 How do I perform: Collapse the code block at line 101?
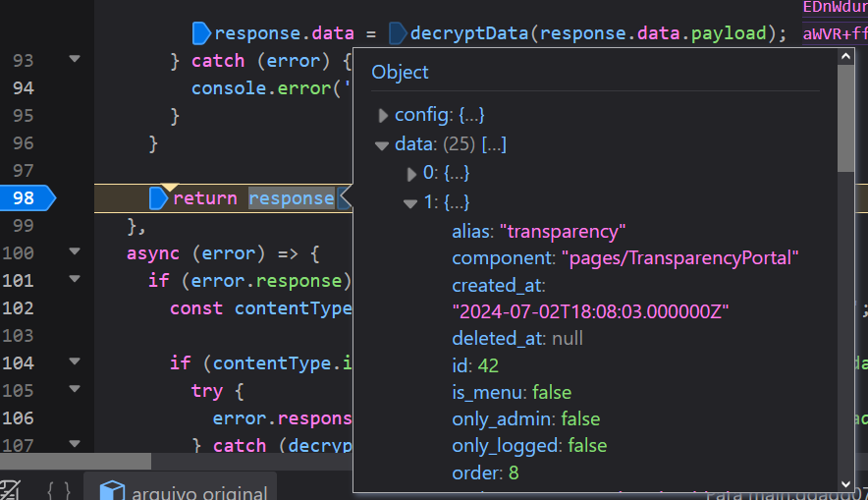pyautogui.click(x=75, y=279)
